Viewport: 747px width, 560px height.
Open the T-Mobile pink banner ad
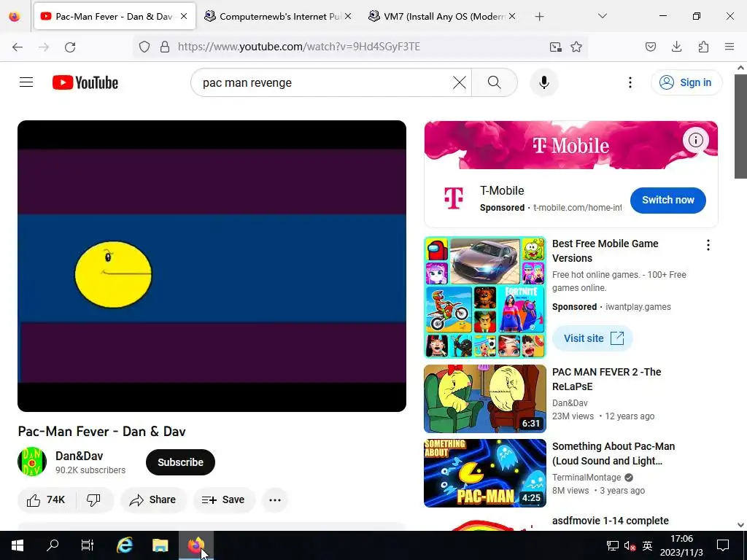pyautogui.click(x=570, y=145)
